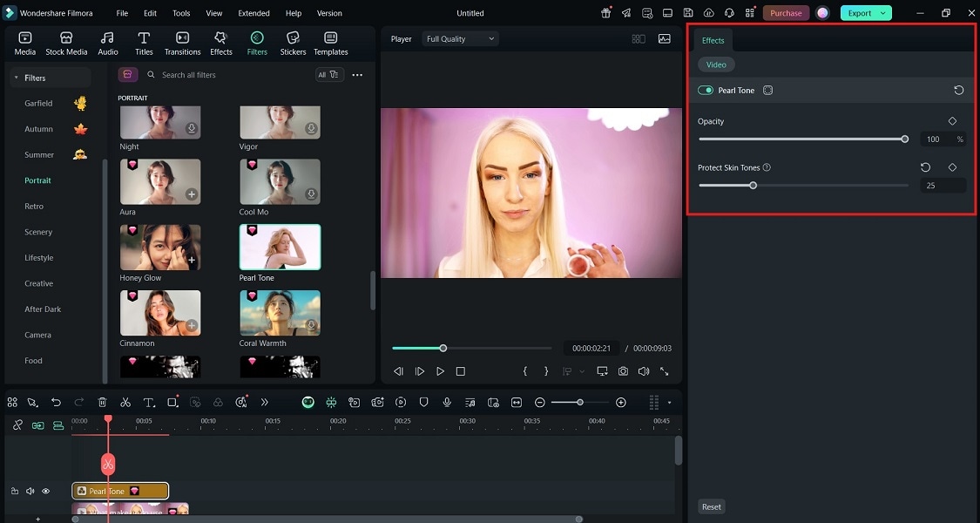
Task: Collapse the Filters category list
Action: pos(15,78)
